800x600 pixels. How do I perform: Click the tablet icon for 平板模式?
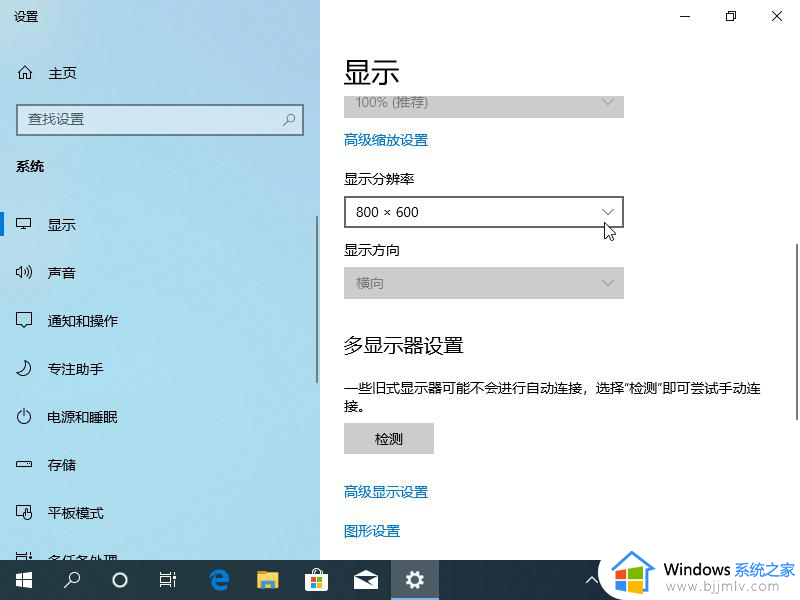click(24, 512)
